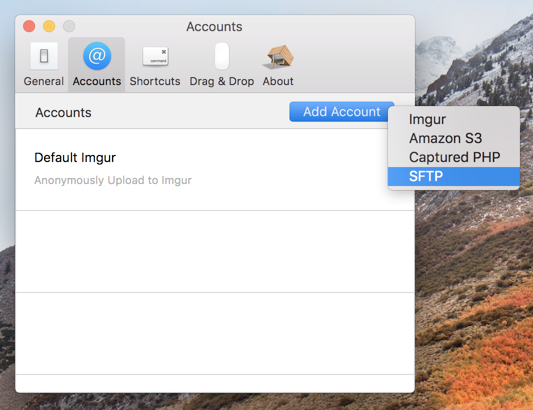533x410 pixels.
Task: Select the blue @ Accounts icon
Action: (97, 56)
